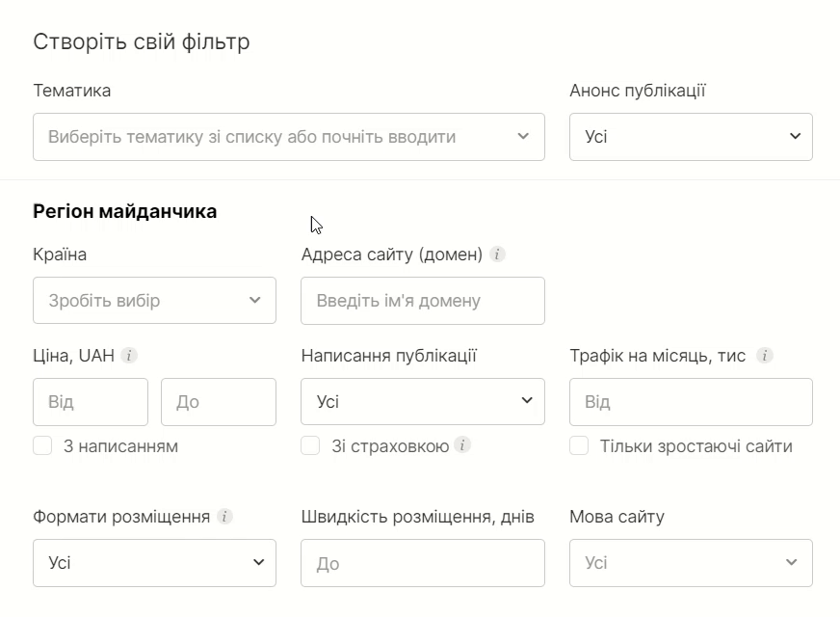Check the "Зі страховкою" option
This screenshot has height=617, width=840.
pos(308,445)
